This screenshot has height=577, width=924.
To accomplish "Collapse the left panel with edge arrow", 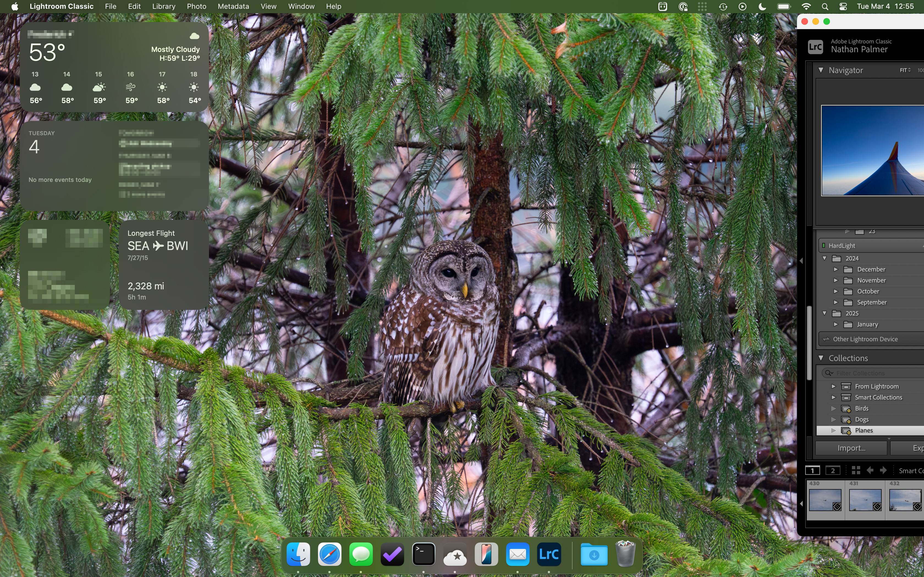I will tap(801, 261).
